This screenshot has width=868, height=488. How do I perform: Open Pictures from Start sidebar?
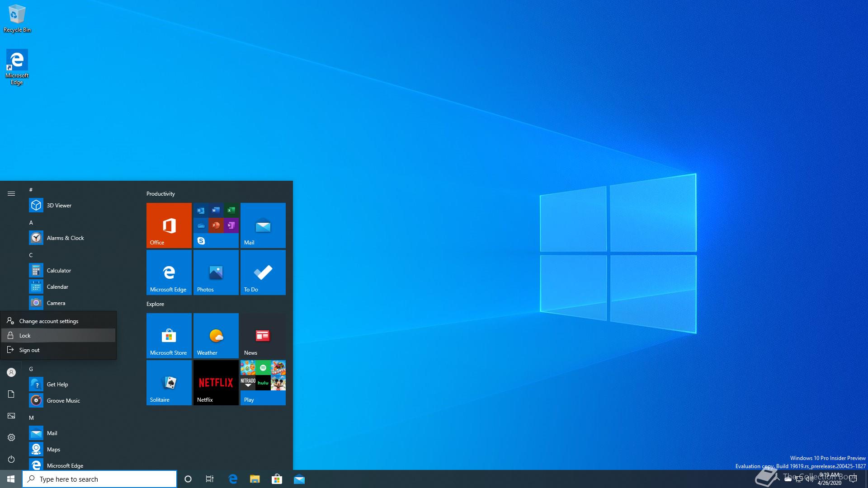click(x=11, y=416)
